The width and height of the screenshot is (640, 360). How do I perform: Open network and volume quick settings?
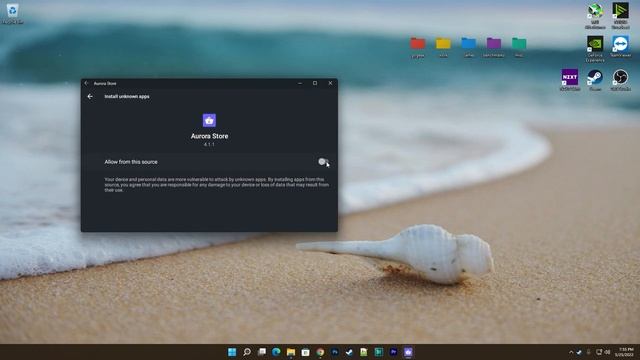603,352
